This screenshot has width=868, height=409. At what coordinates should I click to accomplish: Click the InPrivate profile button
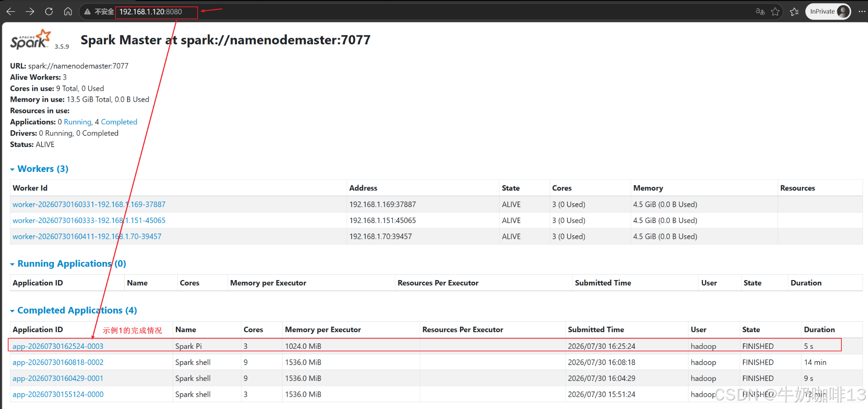point(828,12)
